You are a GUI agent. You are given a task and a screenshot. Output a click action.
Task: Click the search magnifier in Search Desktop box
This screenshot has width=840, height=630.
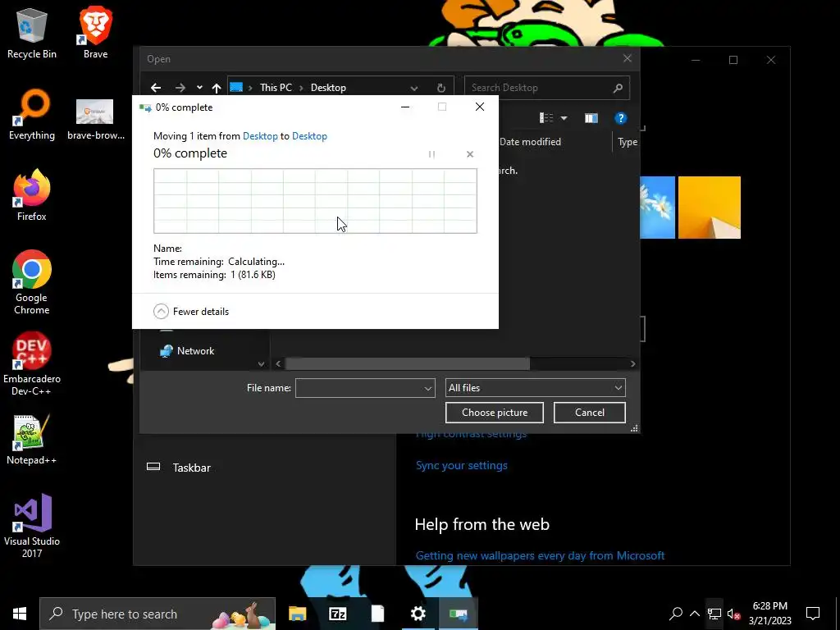click(618, 88)
